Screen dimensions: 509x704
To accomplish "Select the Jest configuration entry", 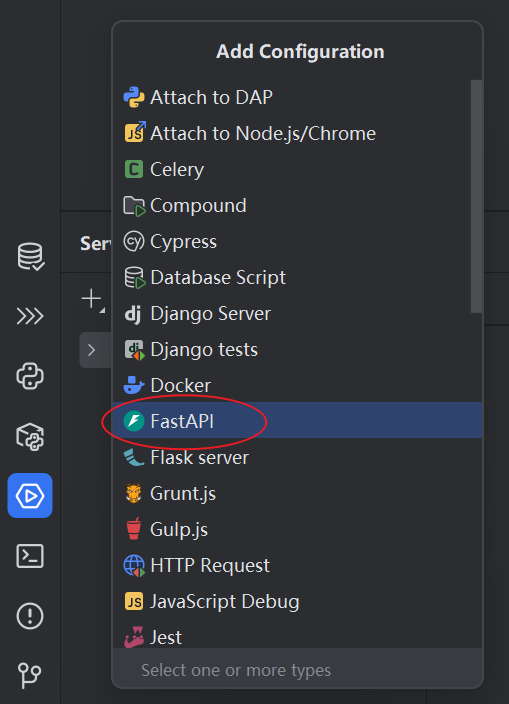I will [298, 637].
